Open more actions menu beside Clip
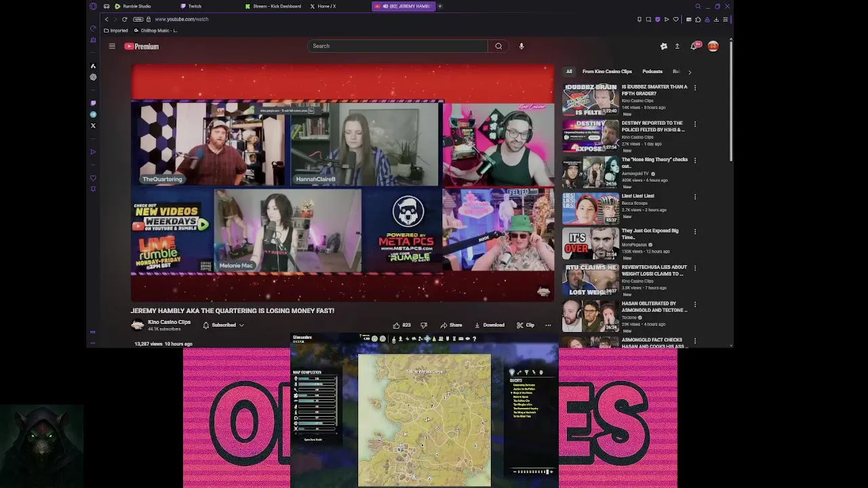 tap(548, 325)
